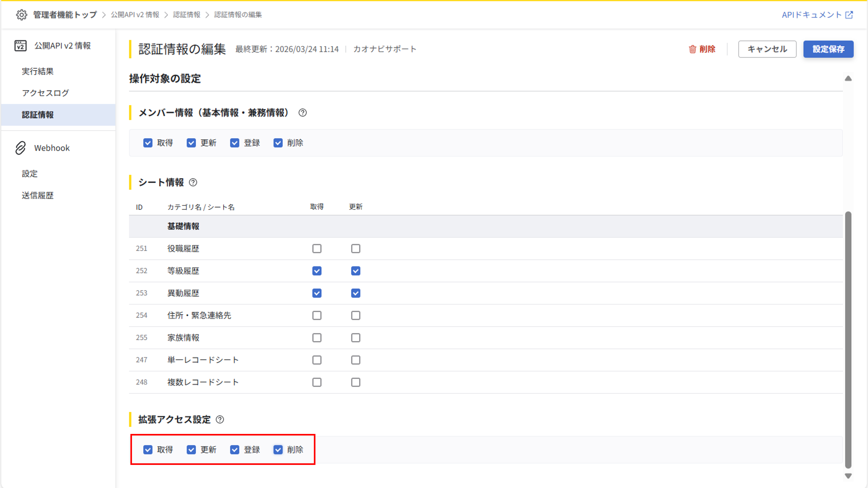868x488 pixels.
Task: Open help icon next to メンバー情報 heading
Action: pos(302,113)
